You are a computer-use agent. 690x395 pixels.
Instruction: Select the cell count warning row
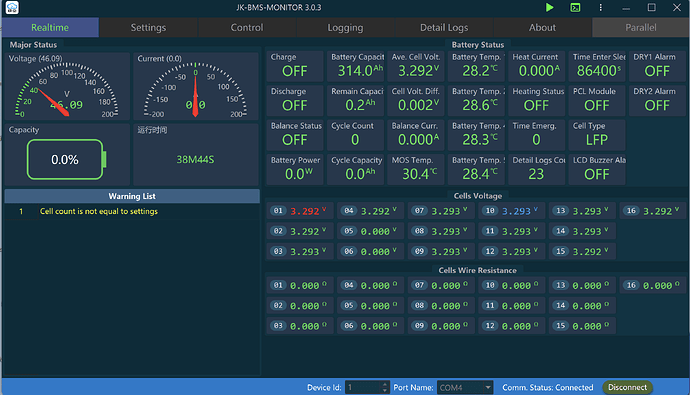(132, 212)
